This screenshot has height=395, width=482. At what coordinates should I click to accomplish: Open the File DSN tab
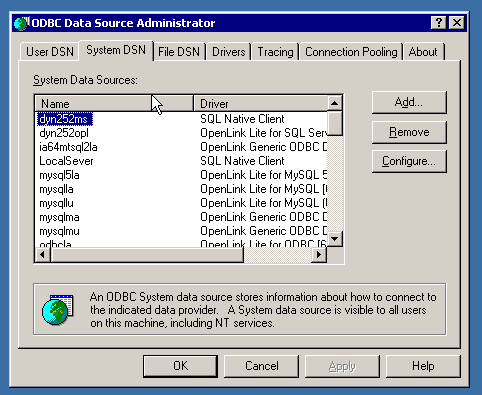[179, 52]
